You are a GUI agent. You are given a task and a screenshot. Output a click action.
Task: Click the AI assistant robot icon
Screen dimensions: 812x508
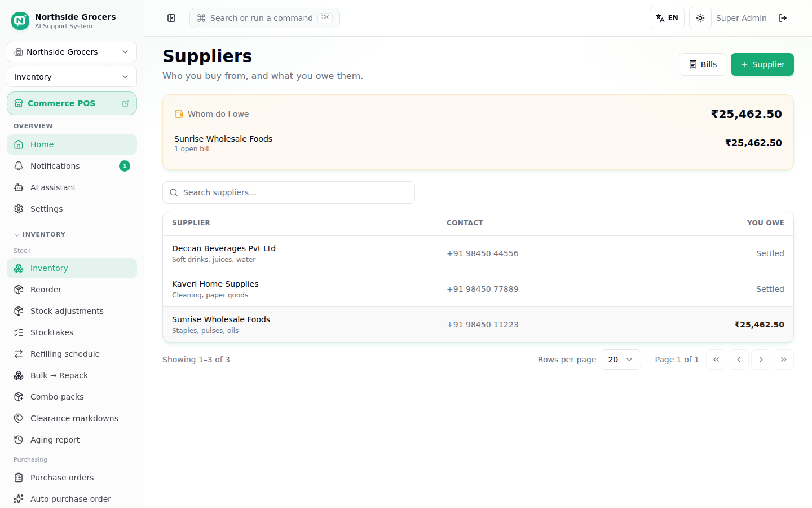pyautogui.click(x=19, y=187)
